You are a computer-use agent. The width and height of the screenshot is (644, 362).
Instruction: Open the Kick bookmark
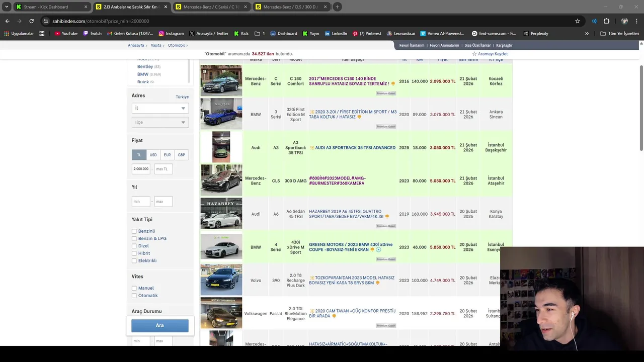coord(241,34)
